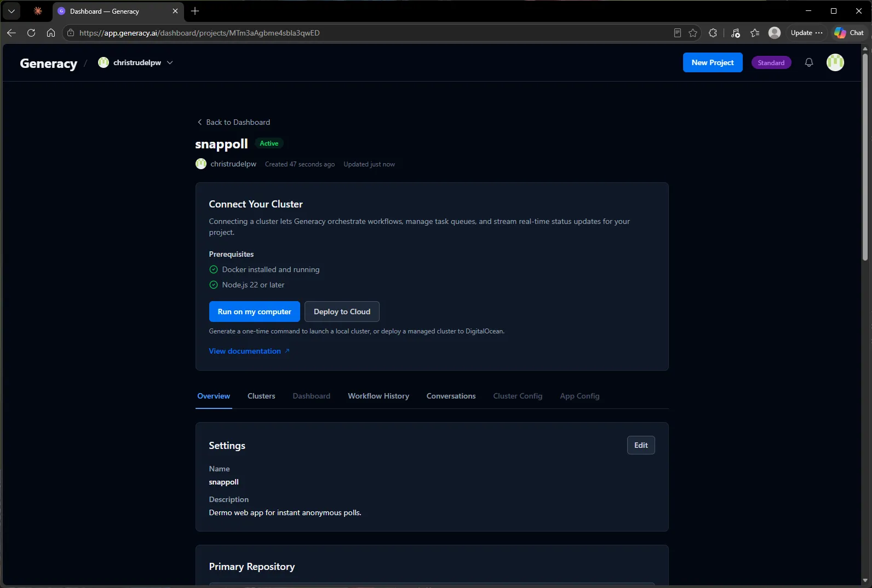The image size is (872, 588).
Task: Open Copilot Chat button
Action: pyautogui.click(x=849, y=33)
